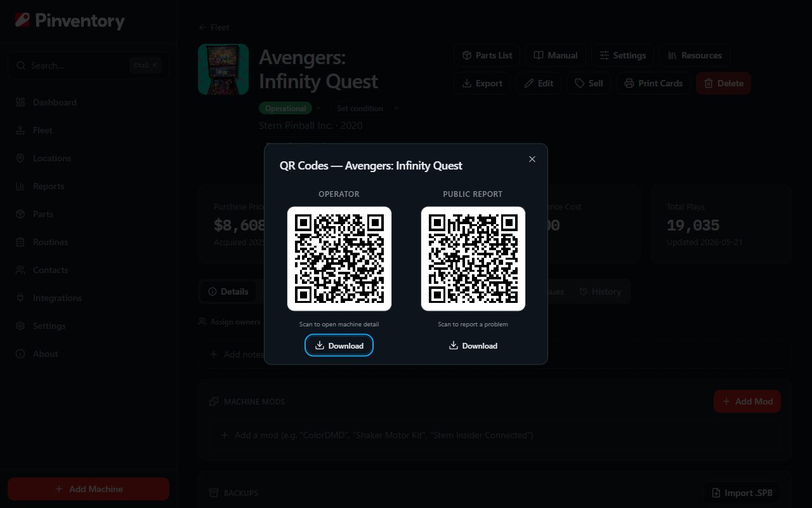Open the Parts List button
This screenshot has height=508, width=812.
click(x=487, y=55)
